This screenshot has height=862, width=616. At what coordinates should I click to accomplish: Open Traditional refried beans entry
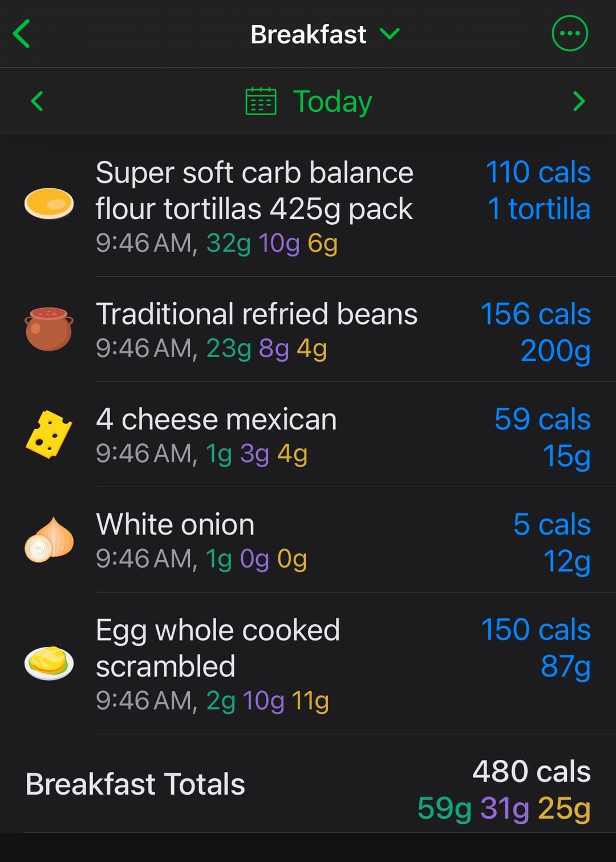[x=308, y=329]
